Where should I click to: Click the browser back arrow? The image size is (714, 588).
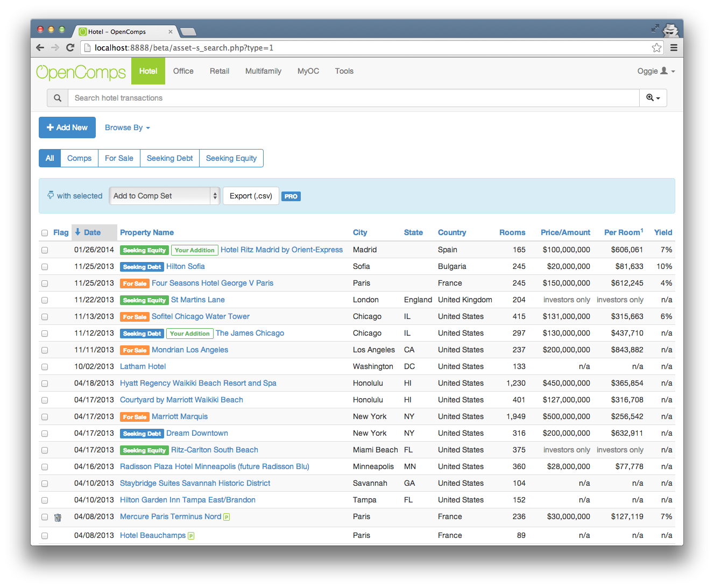(40, 47)
